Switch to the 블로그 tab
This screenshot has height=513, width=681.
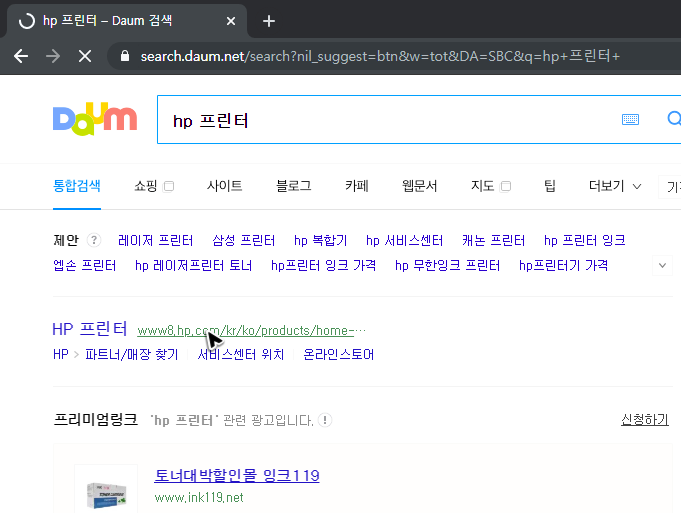pyautogui.click(x=294, y=186)
